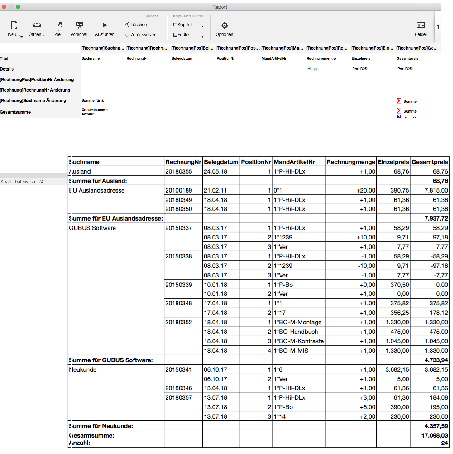The height and width of the screenshot is (454, 453).
Task: Click the RechnungNr column header
Action: tap(183, 162)
